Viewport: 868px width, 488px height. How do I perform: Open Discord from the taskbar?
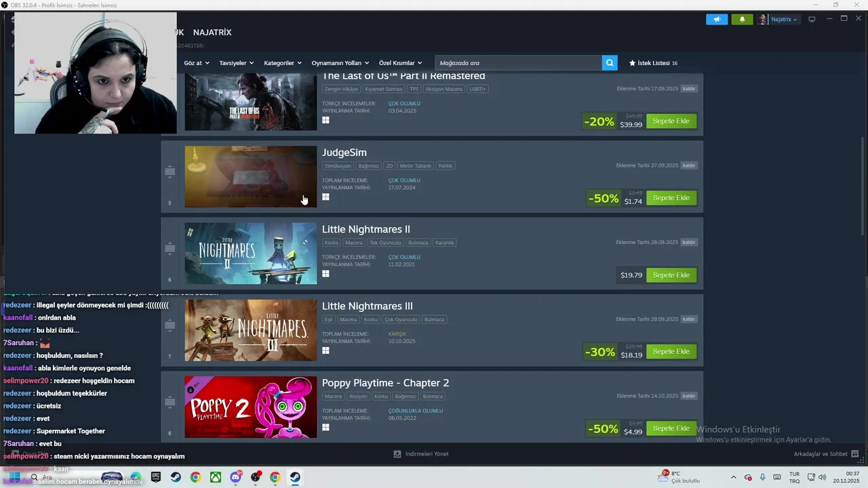[x=235, y=477]
